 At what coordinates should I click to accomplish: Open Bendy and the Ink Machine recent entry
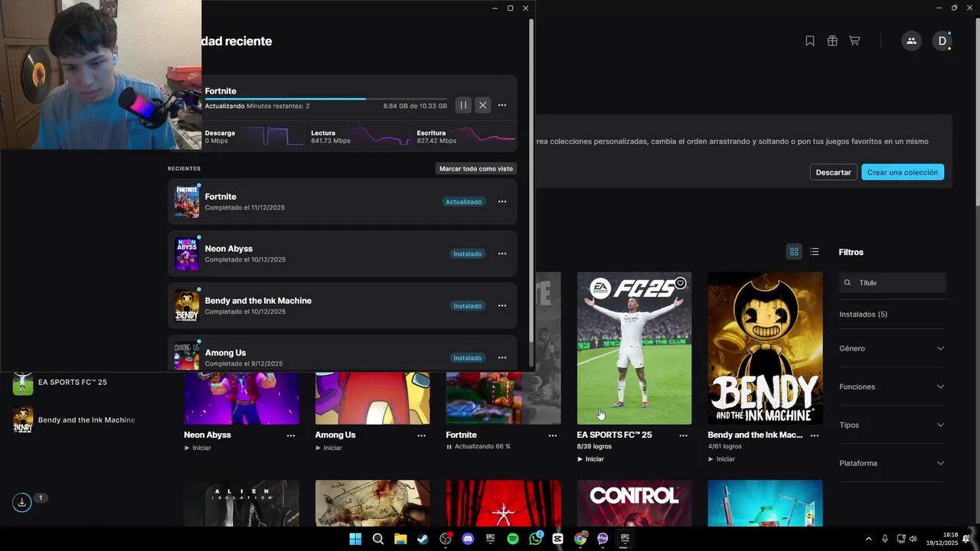tap(342, 306)
